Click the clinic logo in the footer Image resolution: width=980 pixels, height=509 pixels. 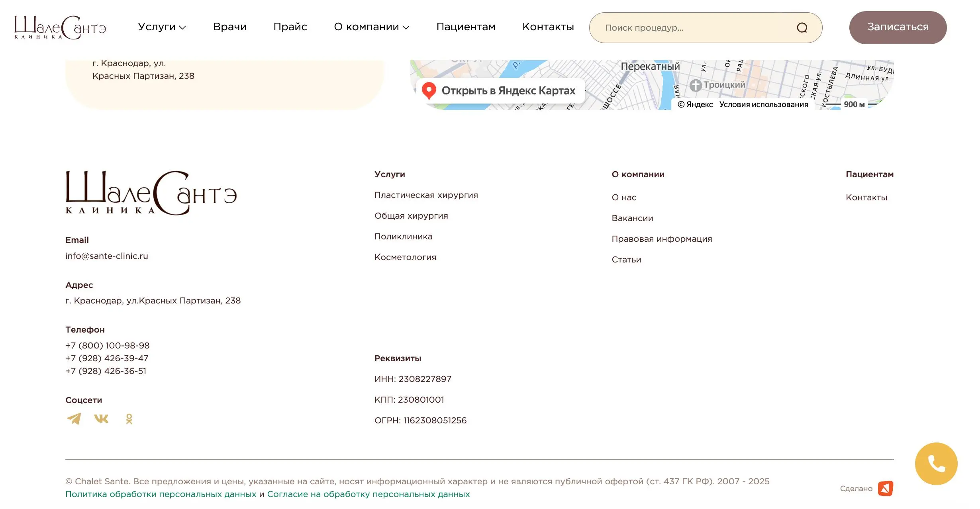pos(151,194)
